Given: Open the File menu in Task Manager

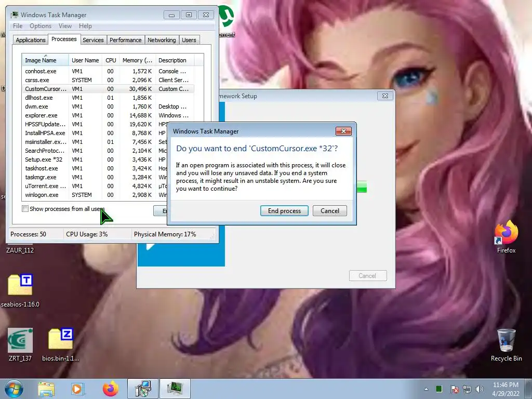Looking at the screenshot, I should coord(18,26).
